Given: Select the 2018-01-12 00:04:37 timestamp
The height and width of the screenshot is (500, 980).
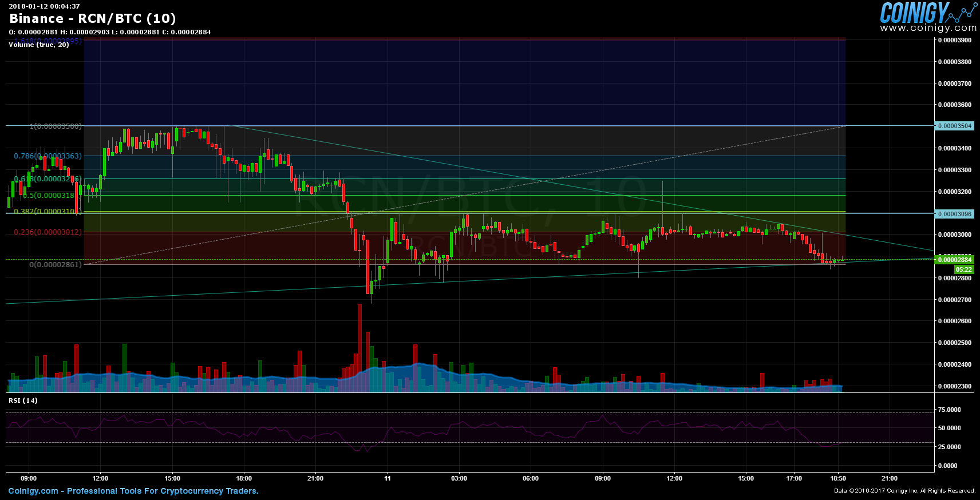Looking at the screenshot, I should coord(44,6).
